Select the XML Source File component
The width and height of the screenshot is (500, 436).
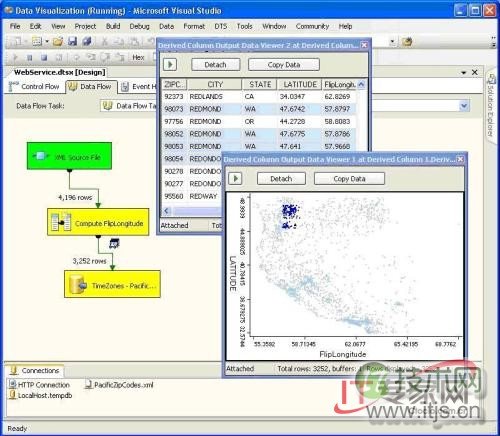(69, 156)
